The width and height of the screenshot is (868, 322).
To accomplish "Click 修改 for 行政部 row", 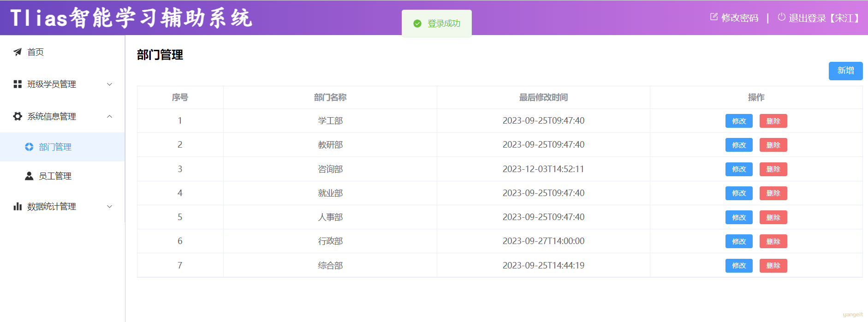I will [739, 241].
